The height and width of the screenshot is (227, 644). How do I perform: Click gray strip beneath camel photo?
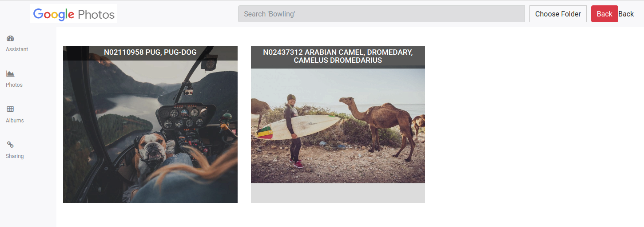coord(338,193)
